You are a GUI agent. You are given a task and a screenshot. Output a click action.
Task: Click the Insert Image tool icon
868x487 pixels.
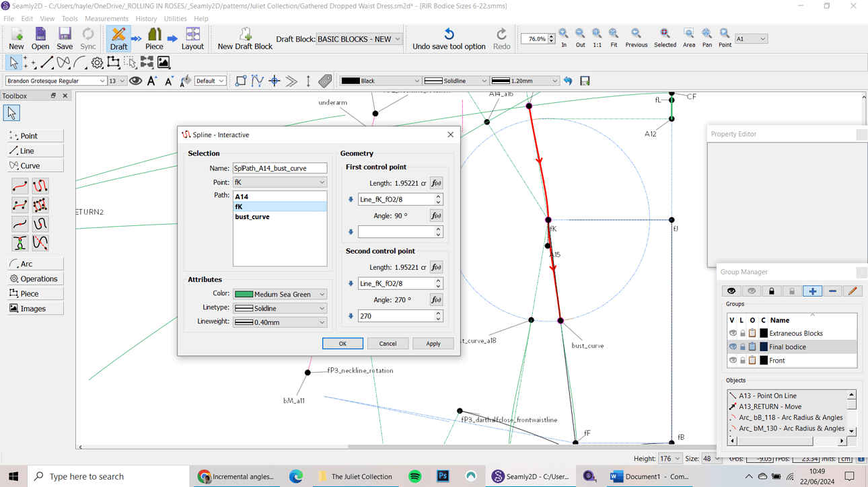tap(163, 62)
